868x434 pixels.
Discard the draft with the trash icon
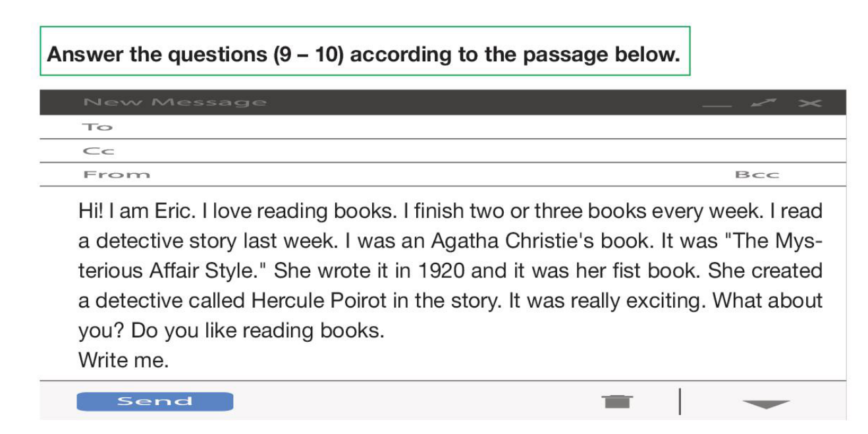[616, 401]
